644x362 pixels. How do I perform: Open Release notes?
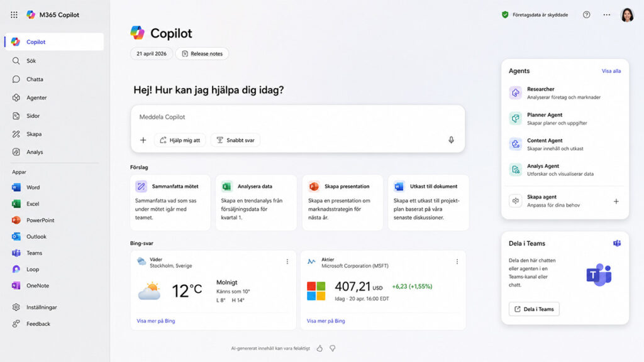click(x=202, y=54)
